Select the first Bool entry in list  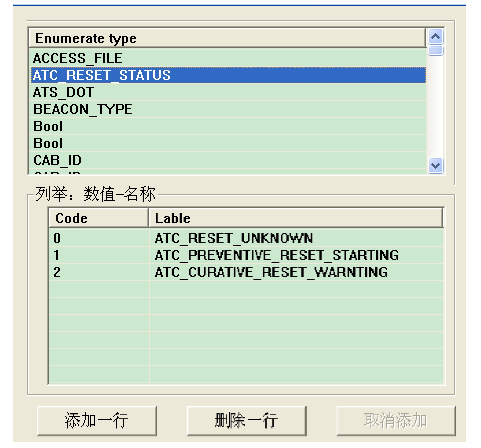coord(48,126)
